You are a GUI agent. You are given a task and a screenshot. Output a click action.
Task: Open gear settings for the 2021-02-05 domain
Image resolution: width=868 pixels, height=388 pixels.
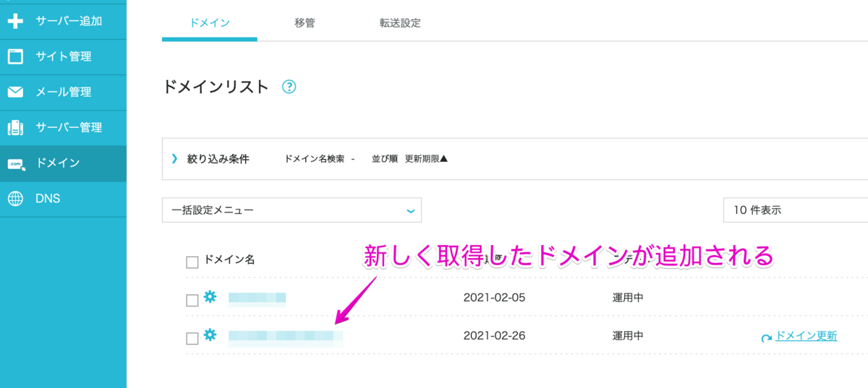point(210,296)
